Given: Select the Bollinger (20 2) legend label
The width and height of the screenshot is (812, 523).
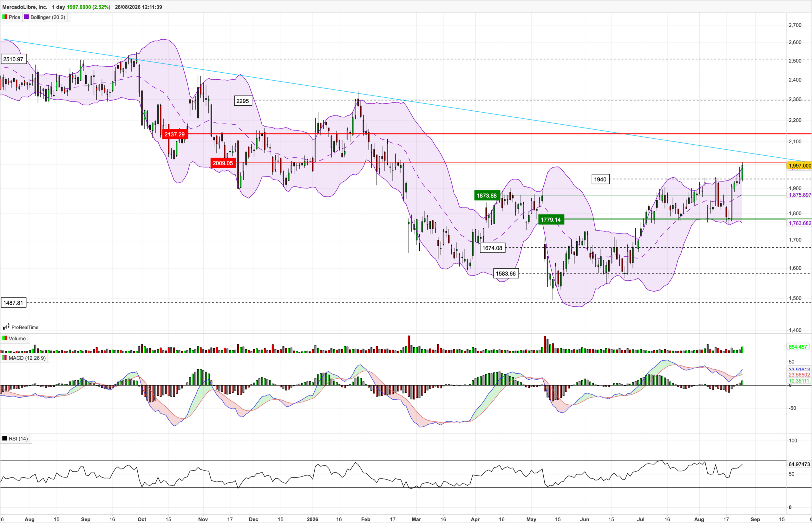Looking at the screenshot, I should 48,17.
